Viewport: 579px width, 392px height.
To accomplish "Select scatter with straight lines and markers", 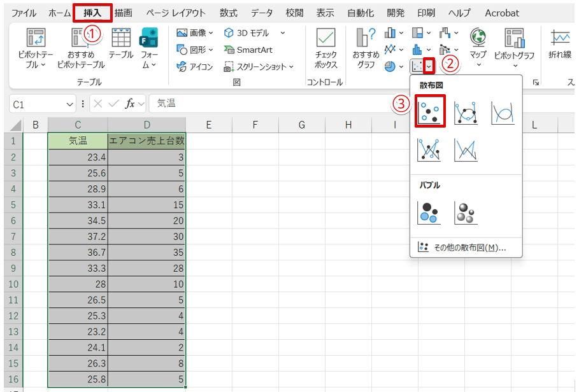I will click(429, 150).
